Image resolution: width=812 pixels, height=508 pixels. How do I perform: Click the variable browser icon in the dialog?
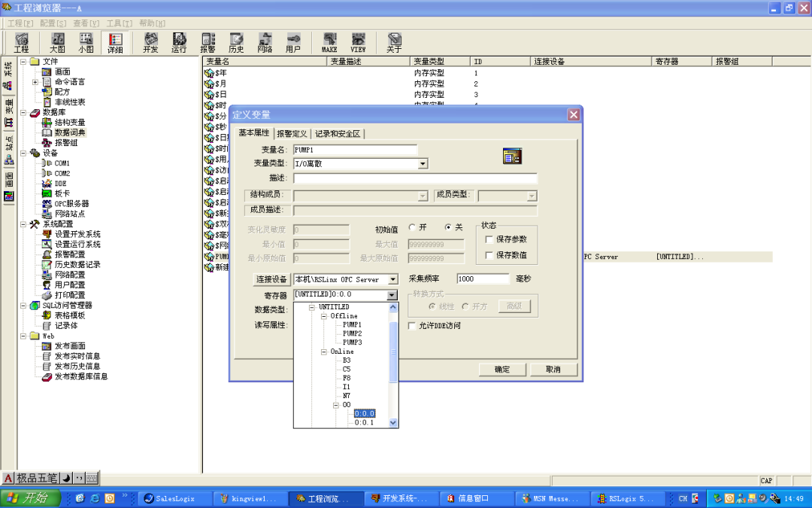click(x=514, y=156)
